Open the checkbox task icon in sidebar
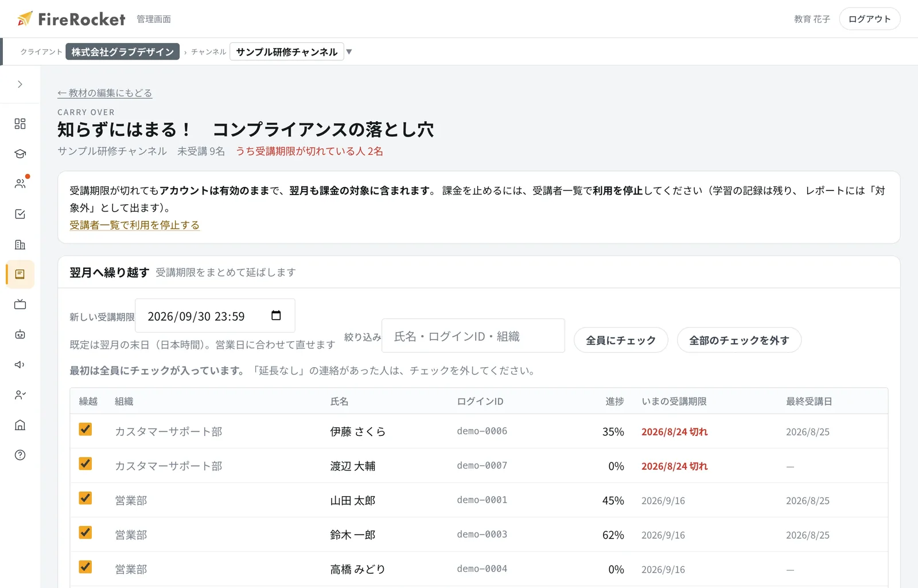Screen dimensions: 918x588 (x=20, y=214)
